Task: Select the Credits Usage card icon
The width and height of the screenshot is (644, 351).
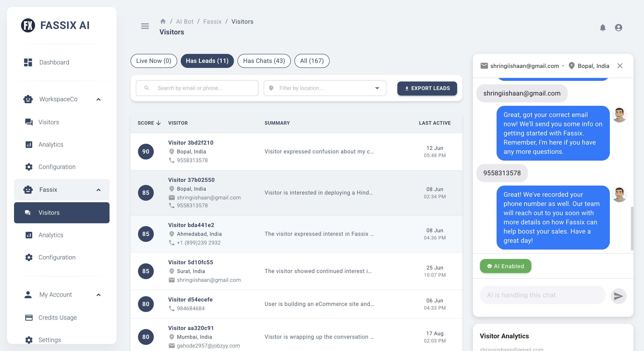Action: click(x=28, y=317)
